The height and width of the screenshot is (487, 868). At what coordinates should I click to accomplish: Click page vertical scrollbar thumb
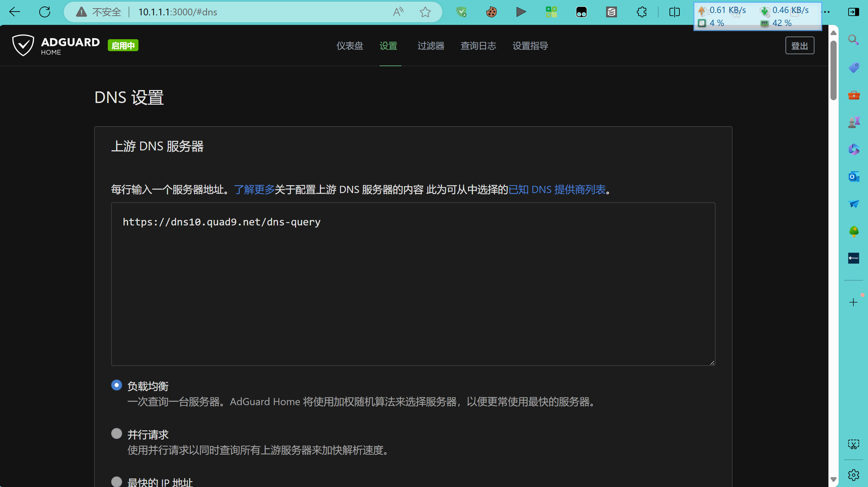tap(834, 71)
